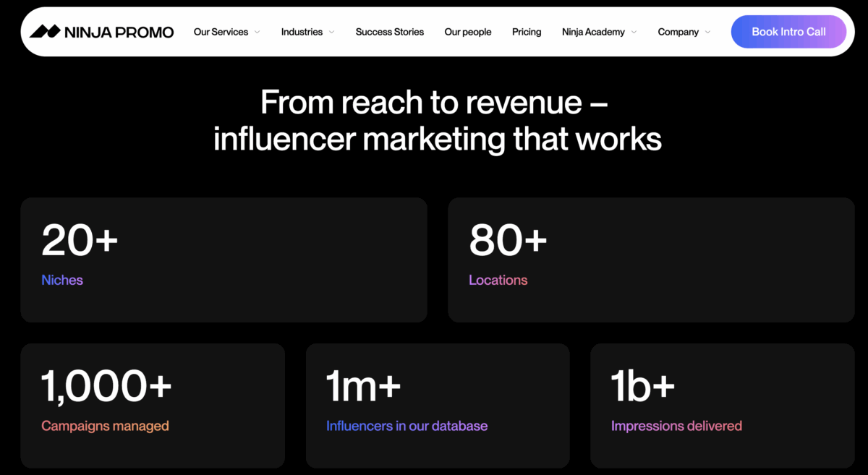The image size is (868, 475).
Task: Expand the chevron beside Ninja Academy
Action: [634, 32]
